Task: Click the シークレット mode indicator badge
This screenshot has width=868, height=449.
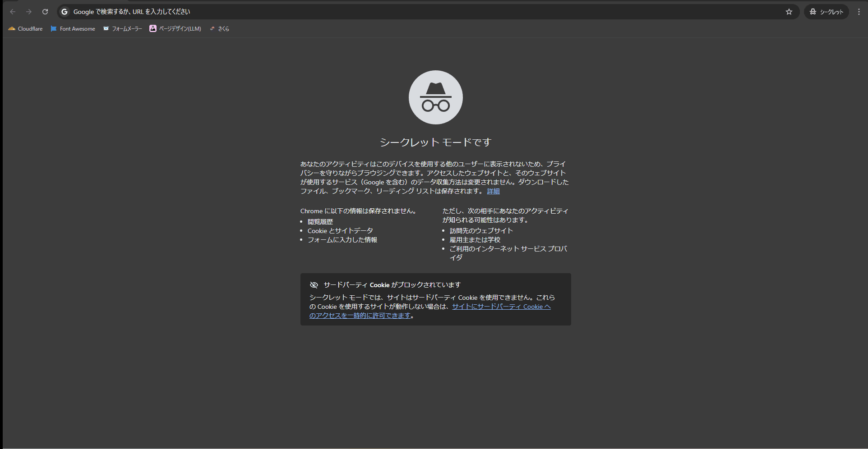Action: pos(826,12)
